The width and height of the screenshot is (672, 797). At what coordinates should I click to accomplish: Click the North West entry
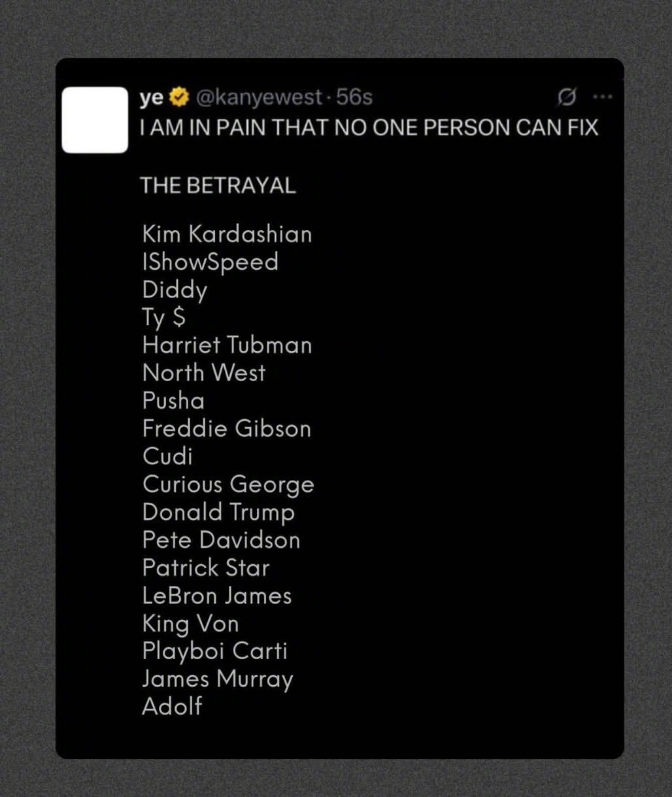coord(203,373)
